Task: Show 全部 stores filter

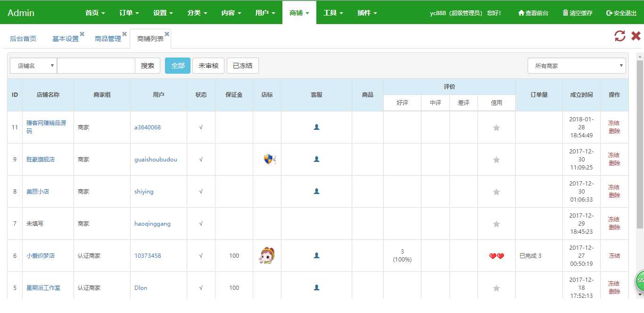Action: [x=178, y=66]
